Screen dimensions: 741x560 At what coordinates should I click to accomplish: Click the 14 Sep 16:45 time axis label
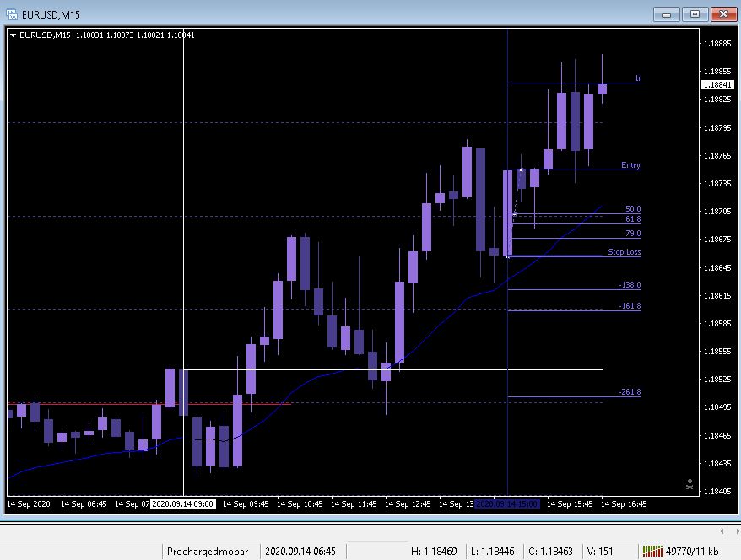coord(624,503)
